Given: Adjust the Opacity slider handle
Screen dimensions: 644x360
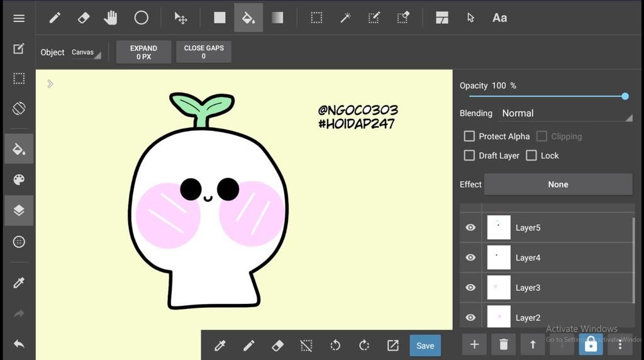Looking at the screenshot, I should click(x=625, y=96).
